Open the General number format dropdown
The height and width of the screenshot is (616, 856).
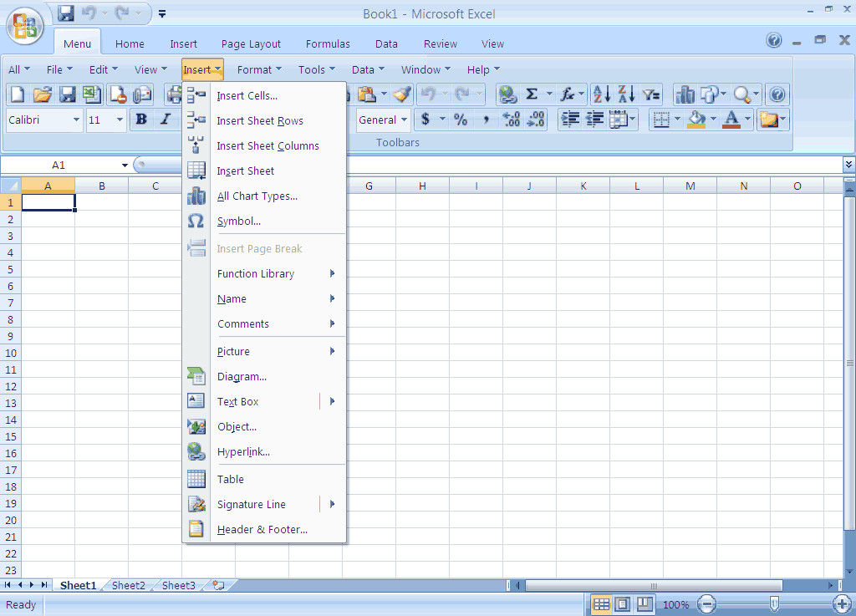tap(404, 120)
